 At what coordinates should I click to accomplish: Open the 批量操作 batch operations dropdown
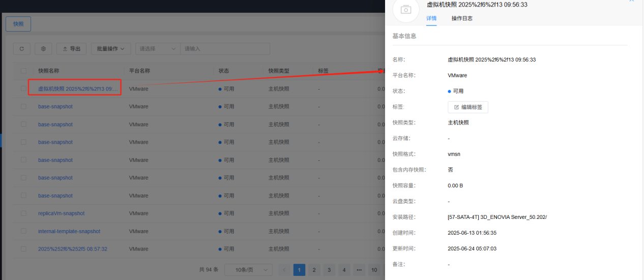[x=111, y=49]
